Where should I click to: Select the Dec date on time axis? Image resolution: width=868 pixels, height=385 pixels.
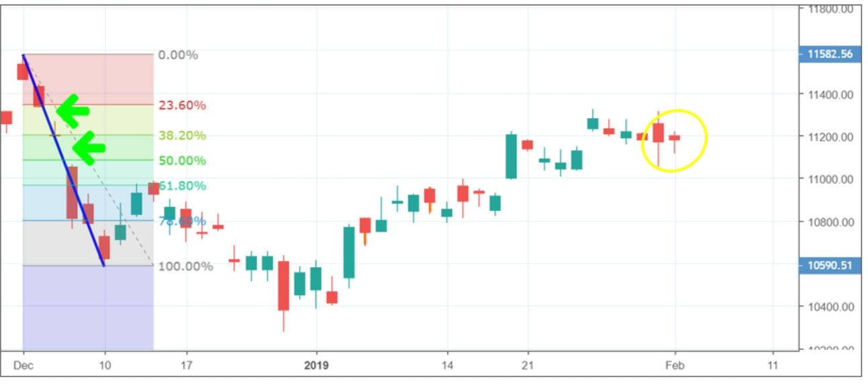pos(23,366)
